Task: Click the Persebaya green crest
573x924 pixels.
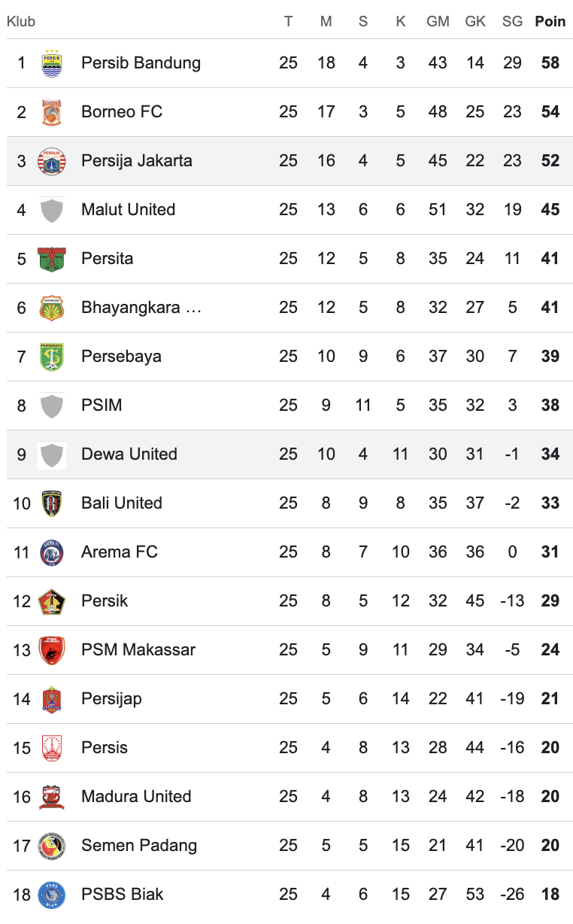Action: pos(52,357)
